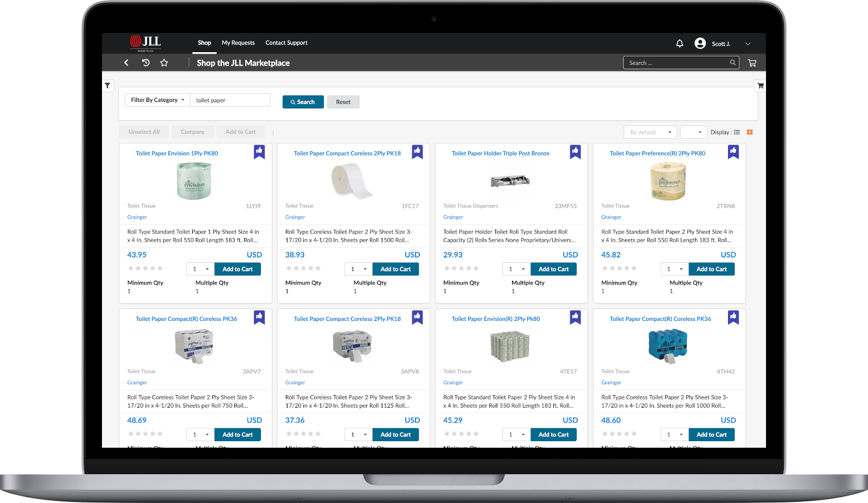This screenshot has height=503, width=868.
Task: Switch to grid display view
Action: [750, 132]
